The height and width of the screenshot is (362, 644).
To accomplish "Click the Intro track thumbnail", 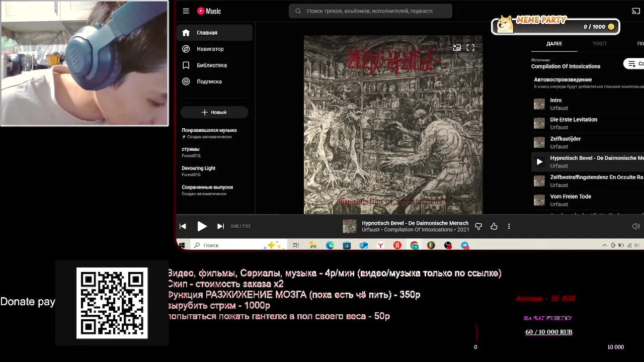I will tap(539, 104).
